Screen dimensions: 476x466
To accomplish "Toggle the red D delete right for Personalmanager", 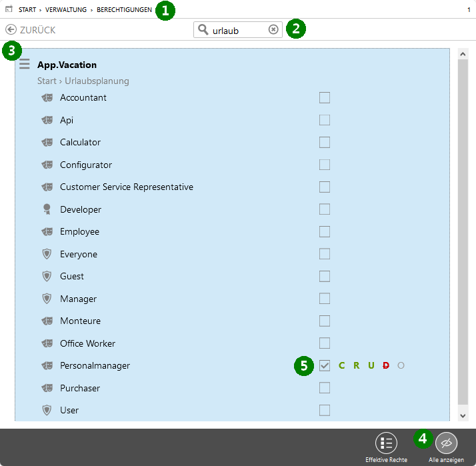I will point(386,365).
